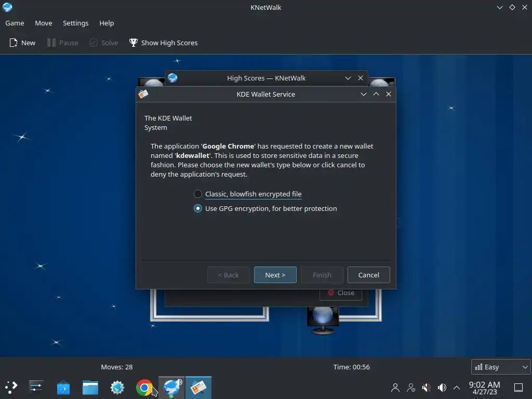Image resolution: width=532 pixels, height=399 pixels.
Task: Click the Pause toolbar button
Action: click(x=63, y=43)
